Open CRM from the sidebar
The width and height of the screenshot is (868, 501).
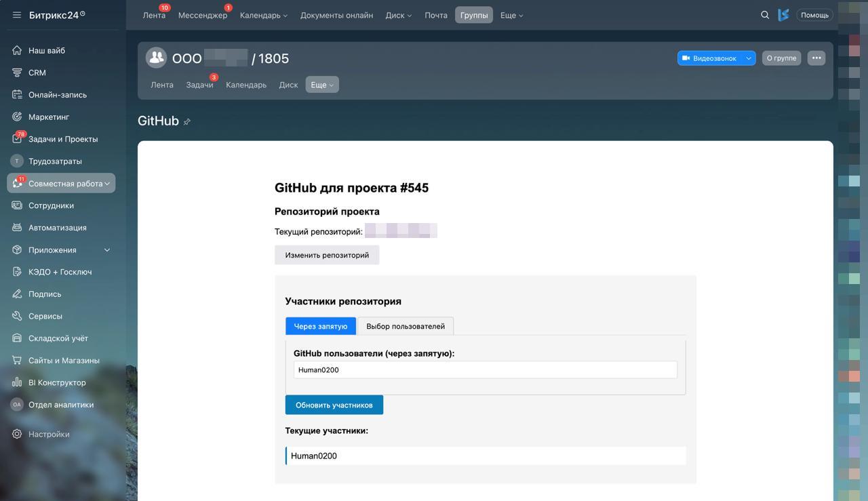[x=37, y=73]
